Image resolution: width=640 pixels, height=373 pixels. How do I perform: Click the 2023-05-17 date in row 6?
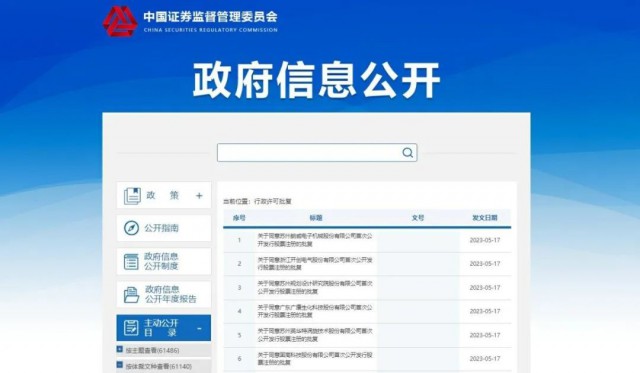[x=485, y=359]
